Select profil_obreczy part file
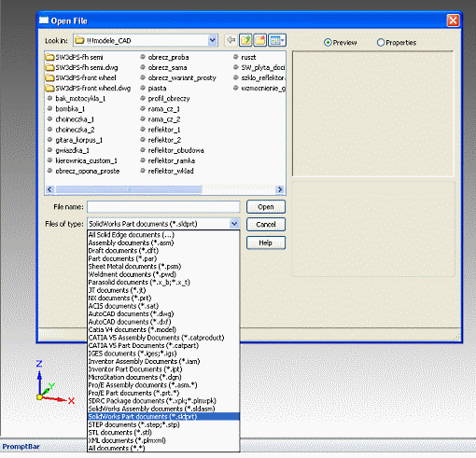This screenshot has height=458, width=476. 164,99
